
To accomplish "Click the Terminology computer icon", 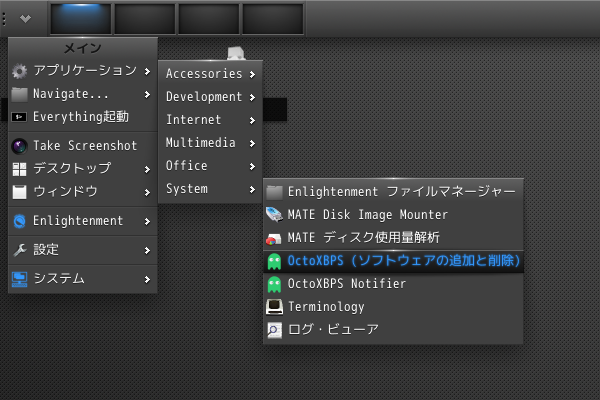I will coord(274,307).
